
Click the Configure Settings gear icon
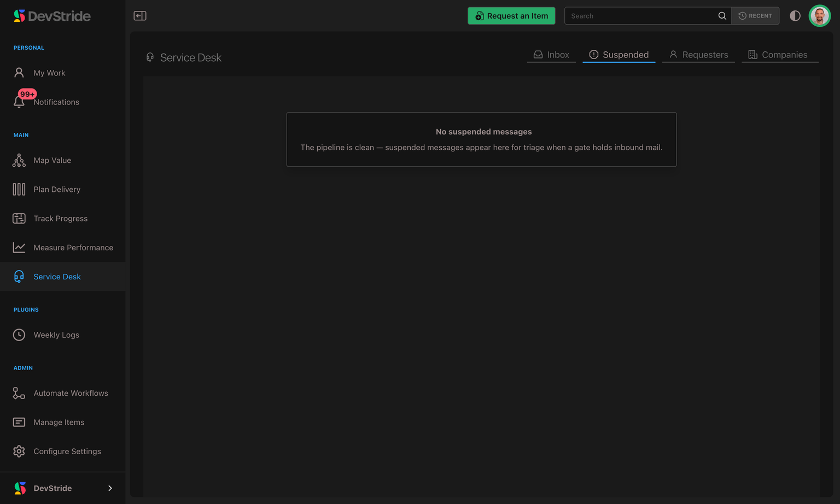click(x=19, y=451)
